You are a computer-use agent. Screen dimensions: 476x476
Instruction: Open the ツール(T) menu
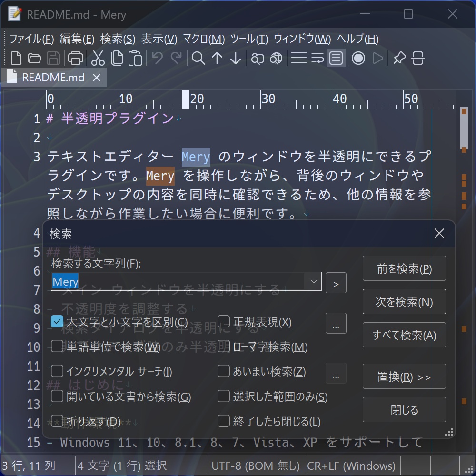tap(249, 39)
